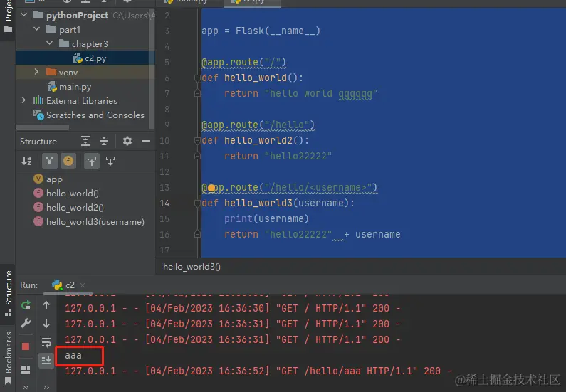The width and height of the screenshot is (566, 392).
Task: Click the Collapse All icon in Structure panel
Action: [x=104, y=141]
